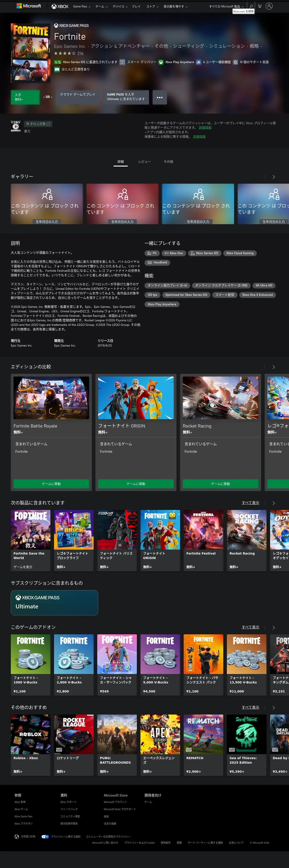The width and height of the screenshot is (289, 868).
Task: Click the star rating with 216 reviews
Action: (x=69, y=54)
